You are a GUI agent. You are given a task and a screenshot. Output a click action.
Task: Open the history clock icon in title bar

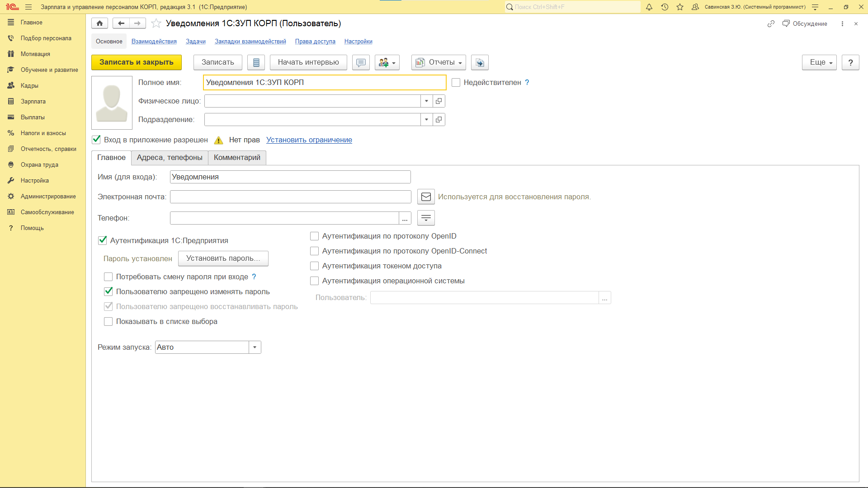coord(665,7)
